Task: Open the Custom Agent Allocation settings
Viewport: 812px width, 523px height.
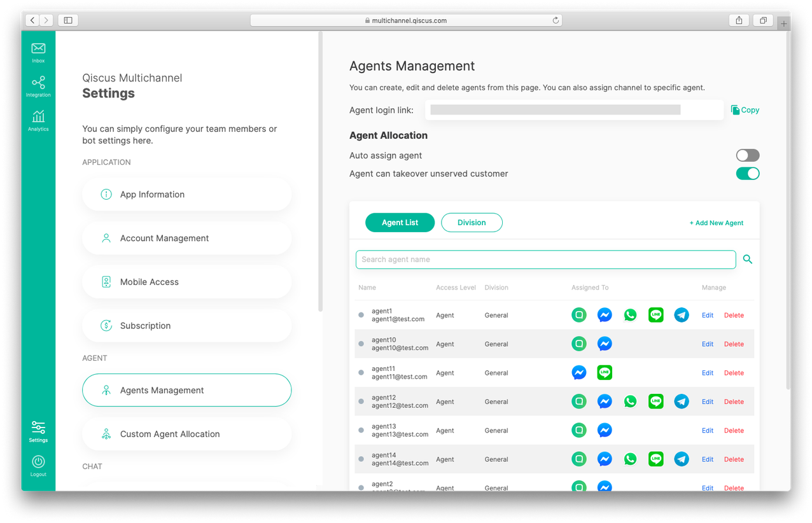Action: pyautogui.click(x=186, y=434)
